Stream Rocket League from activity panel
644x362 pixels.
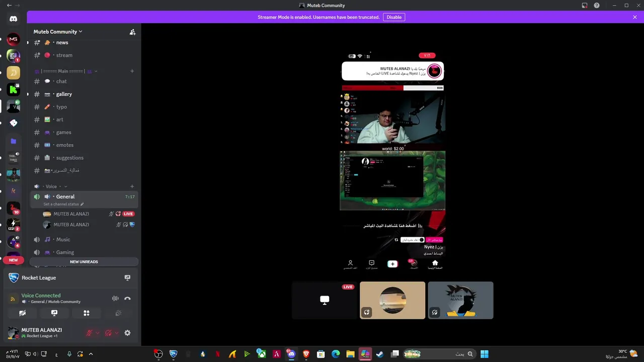pyautogui.click(x=127, y=278)
